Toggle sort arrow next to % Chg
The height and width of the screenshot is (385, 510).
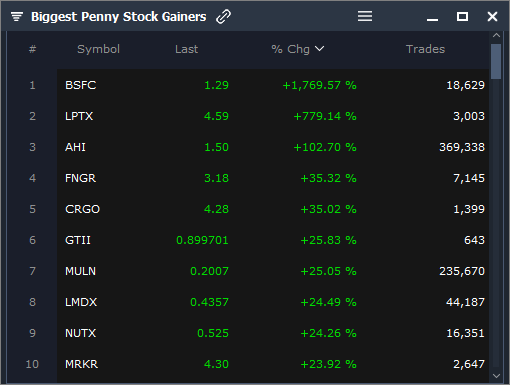pos(319,49)
